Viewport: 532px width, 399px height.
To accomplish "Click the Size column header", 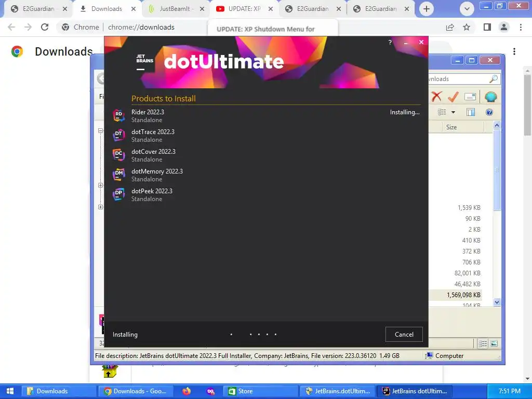I will 451,127.
